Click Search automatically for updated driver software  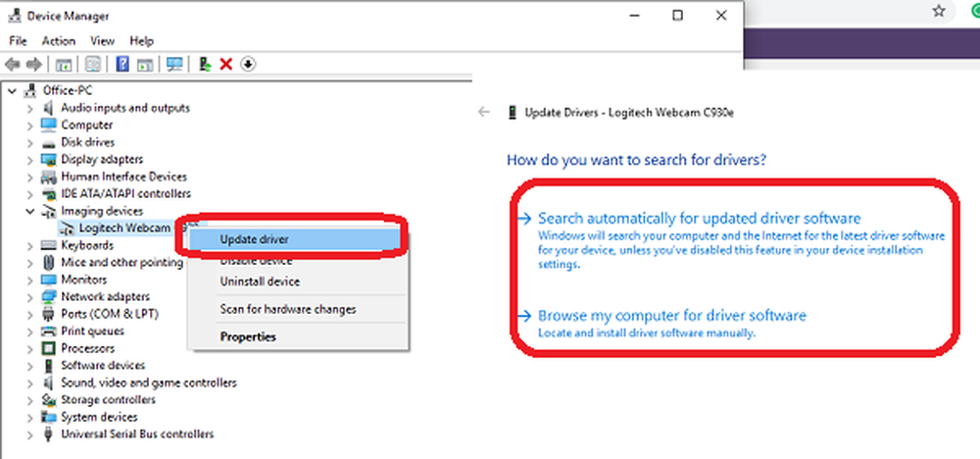(700, 219)
